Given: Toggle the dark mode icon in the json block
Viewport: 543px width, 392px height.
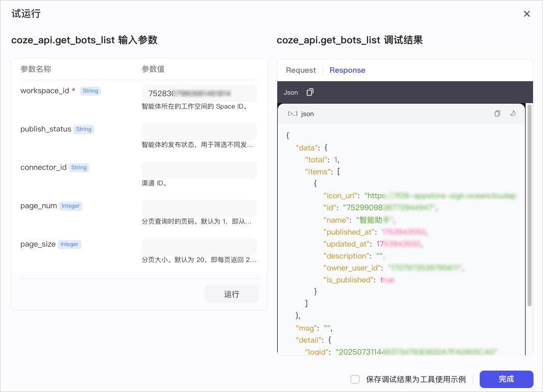Looking at the screenshot, I should [513, 114].
